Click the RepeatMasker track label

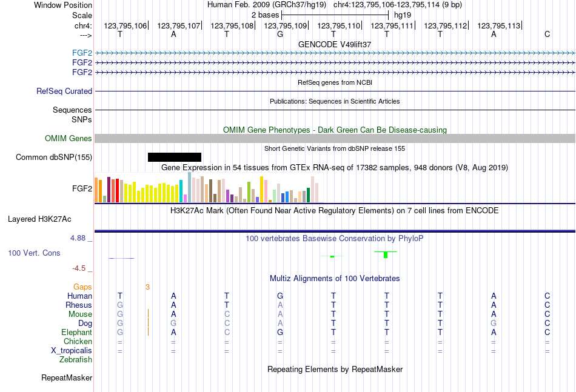coord(67,377)
